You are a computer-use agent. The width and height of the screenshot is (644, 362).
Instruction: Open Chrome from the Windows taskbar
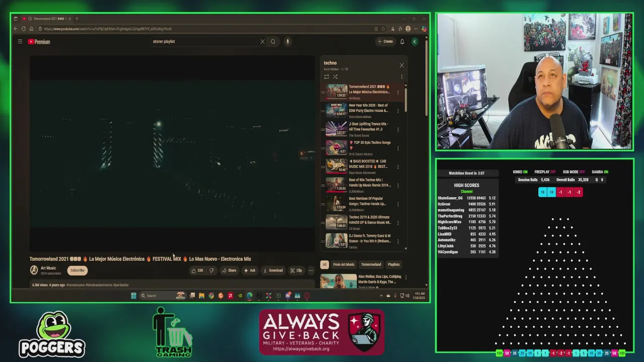click(x=211, y=296)
